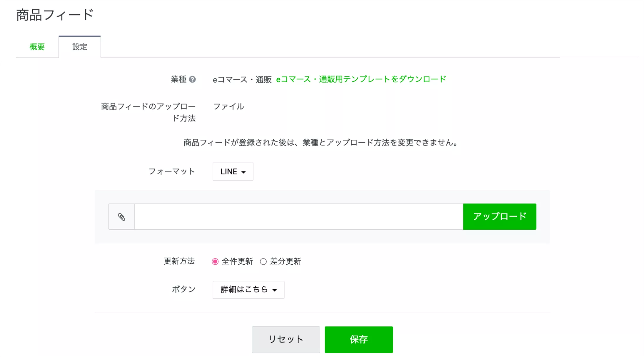Click the 更新方法 field label
644x357 pixels.
tap(179, 261)
